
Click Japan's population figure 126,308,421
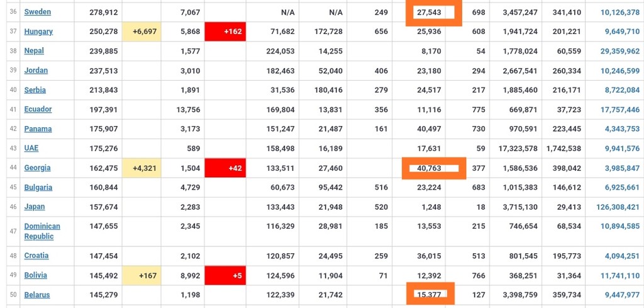click(618, 207)
